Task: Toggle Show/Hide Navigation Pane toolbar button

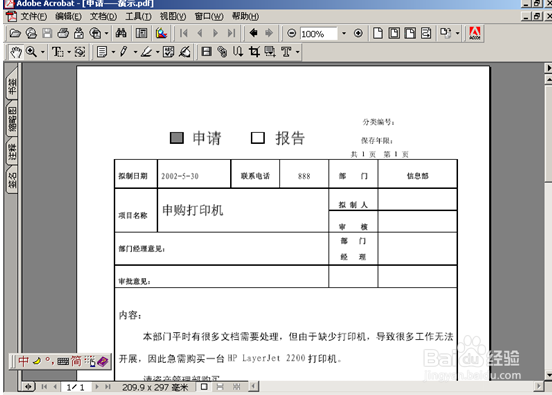Action: point(142,33)
